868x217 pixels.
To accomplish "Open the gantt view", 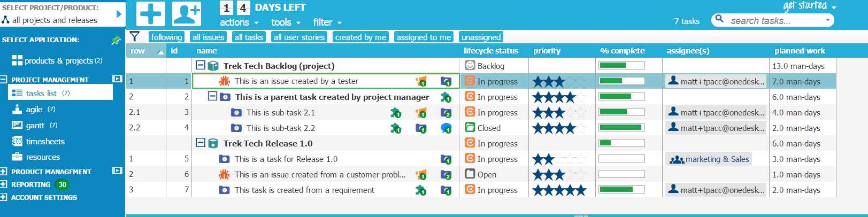I will coord(35,125).
